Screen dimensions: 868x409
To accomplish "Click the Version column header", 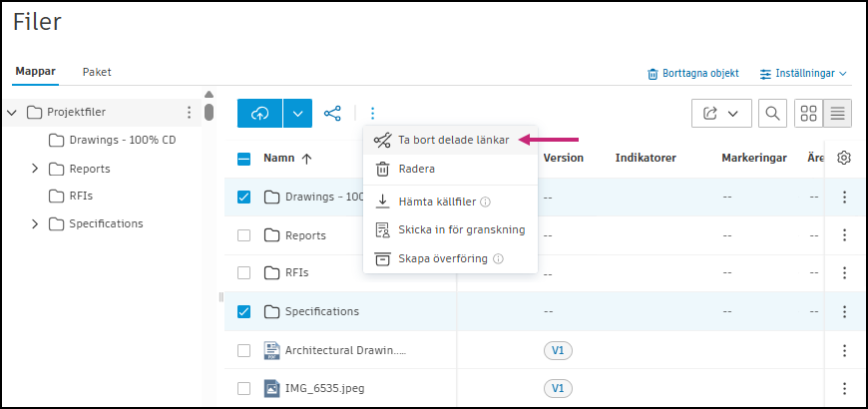I will coord(564,158).
